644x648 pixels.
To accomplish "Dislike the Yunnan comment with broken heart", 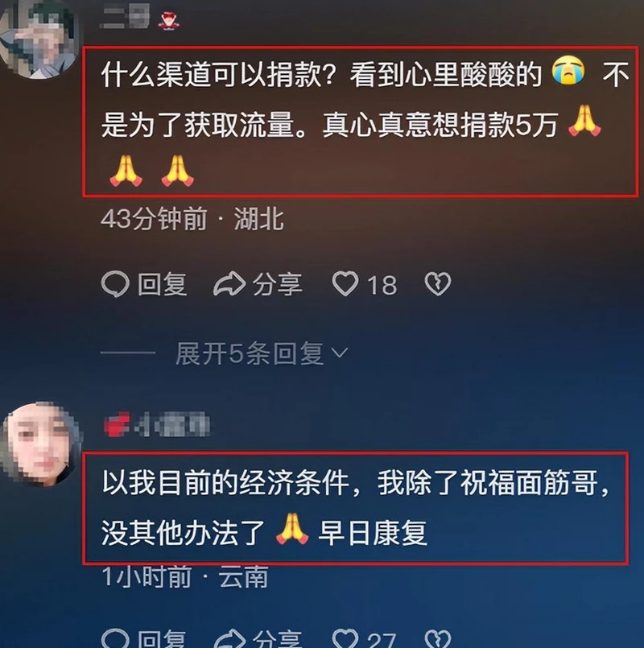I will (x=438, y=639).
